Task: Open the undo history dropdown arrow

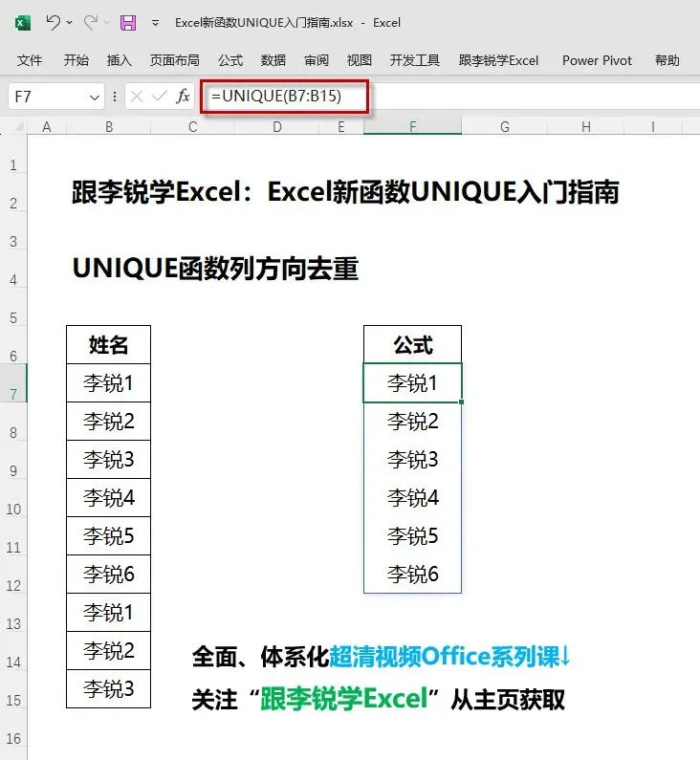Action: click(69, 22)
